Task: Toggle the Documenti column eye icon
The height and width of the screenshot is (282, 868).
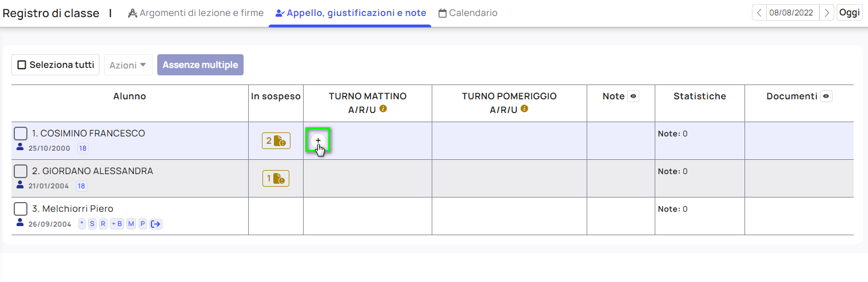Action: [826, 96]
